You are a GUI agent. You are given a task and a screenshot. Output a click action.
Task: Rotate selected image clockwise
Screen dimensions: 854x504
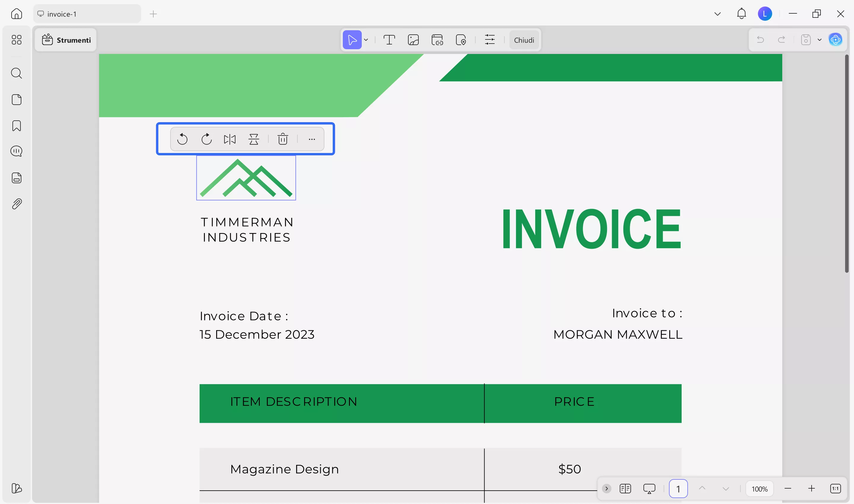[206, 139]
